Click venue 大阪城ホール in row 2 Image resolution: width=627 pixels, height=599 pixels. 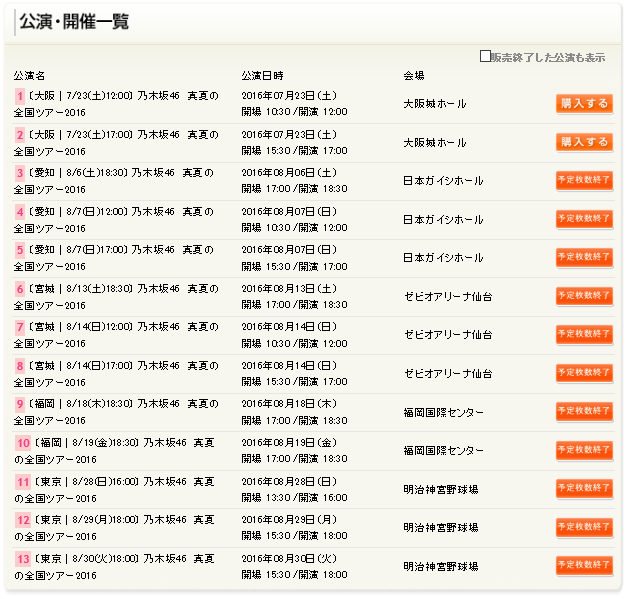pyautogui.click(x=435, y=143)
